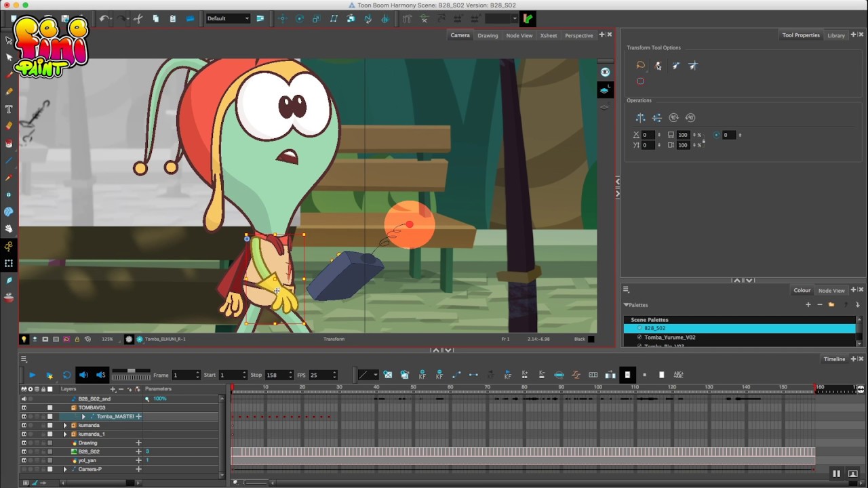Switch to the Drawing tab
The width and height of the screenshot is (868, 488).
[x=488, y=35]
